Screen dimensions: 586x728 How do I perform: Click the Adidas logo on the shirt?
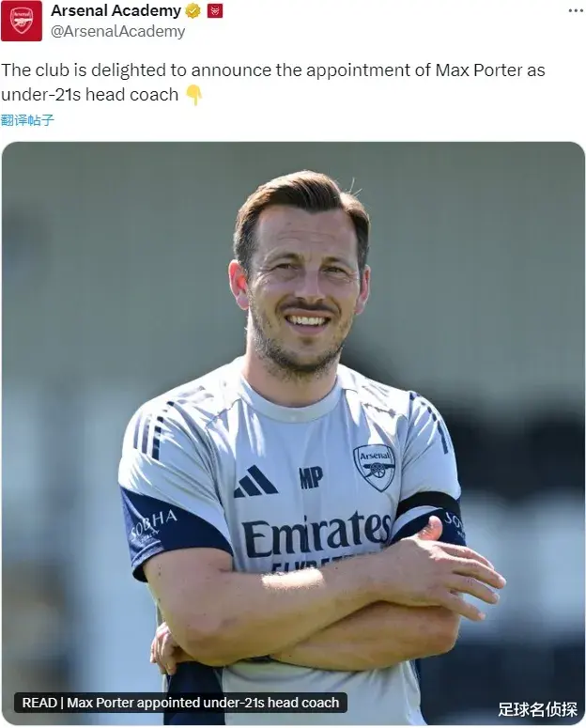[254, 482]
